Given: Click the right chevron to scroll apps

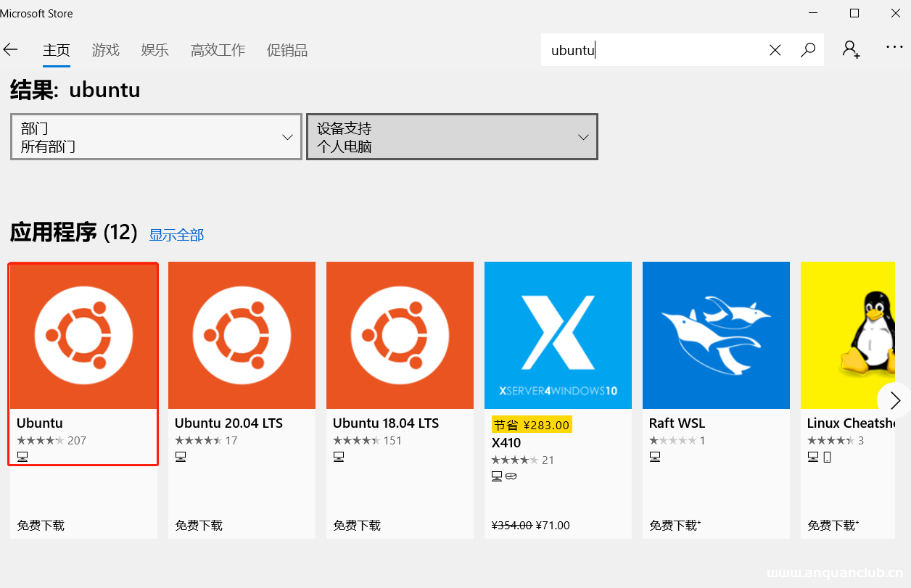Looking at the screenshot, I should [894, 399].
